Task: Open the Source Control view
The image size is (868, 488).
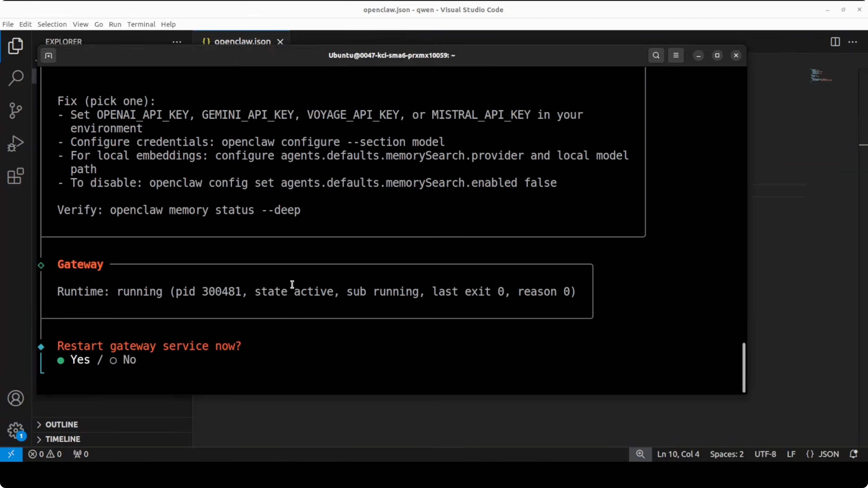Action: tap(16, 111)
